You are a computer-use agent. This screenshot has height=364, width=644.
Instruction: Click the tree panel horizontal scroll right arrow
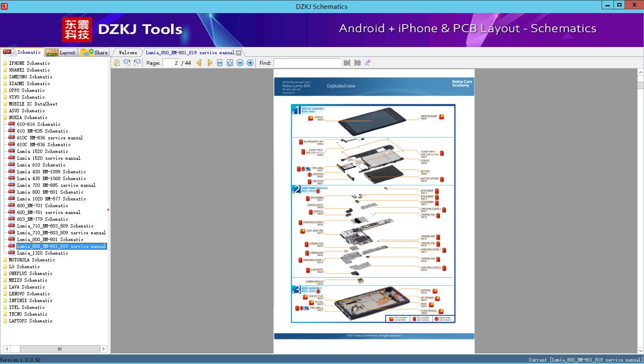click(x=103, y=349)
